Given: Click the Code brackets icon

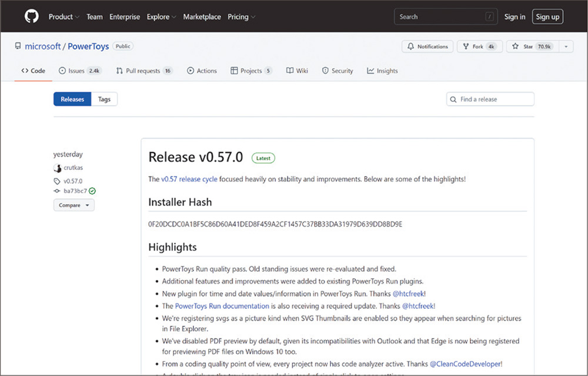Looking at the screenshot, I should (25, 71).
